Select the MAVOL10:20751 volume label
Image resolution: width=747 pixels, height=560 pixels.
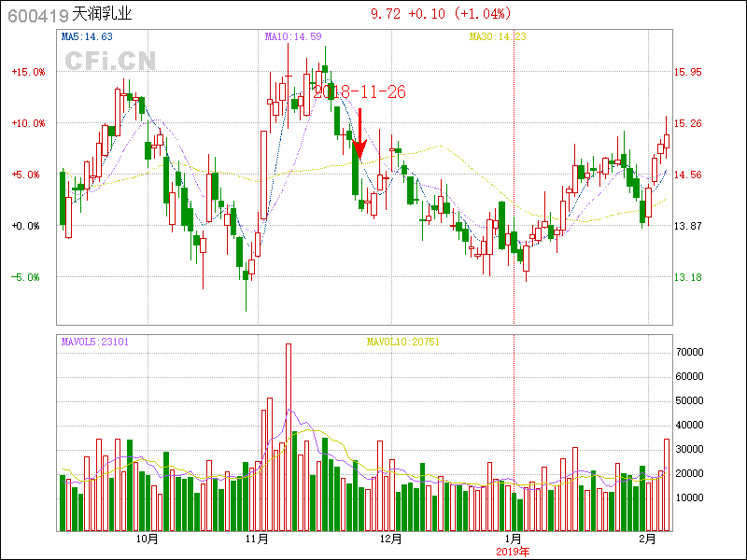[402, 342]
